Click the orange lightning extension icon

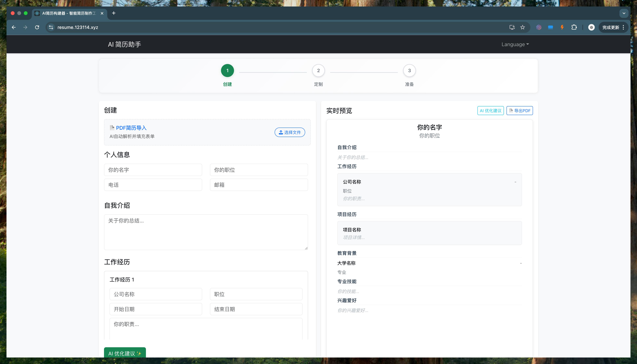click(x=562, y=27)
